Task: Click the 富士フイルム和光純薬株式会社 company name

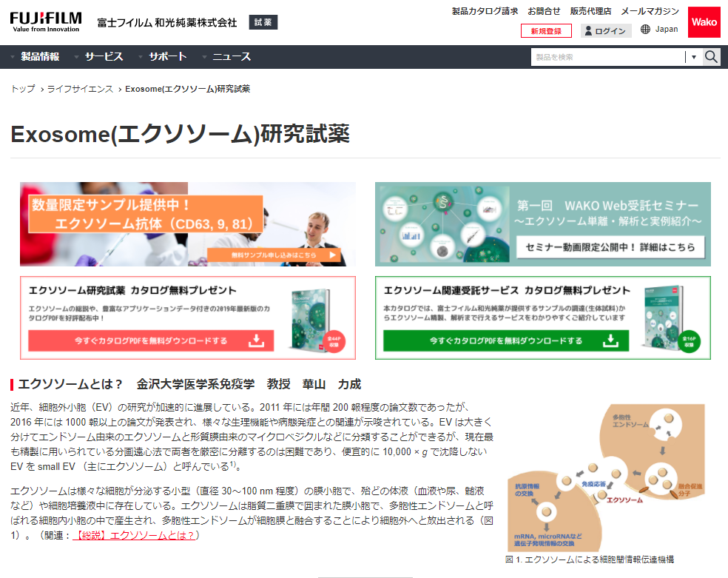Action: [167, 22]
